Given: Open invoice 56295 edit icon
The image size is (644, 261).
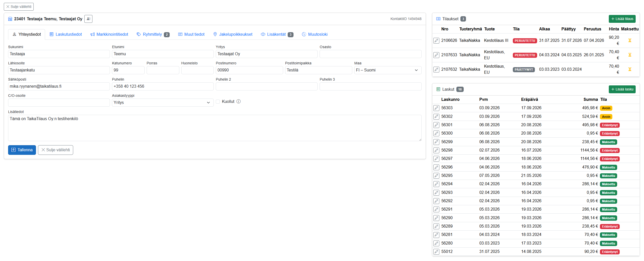Looking at the screenshot, I should [x=436, y=176].
